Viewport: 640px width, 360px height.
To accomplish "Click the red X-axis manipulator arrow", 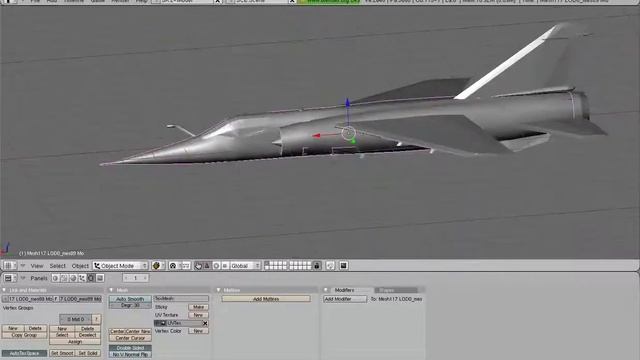I will click(x=317, y=136).
